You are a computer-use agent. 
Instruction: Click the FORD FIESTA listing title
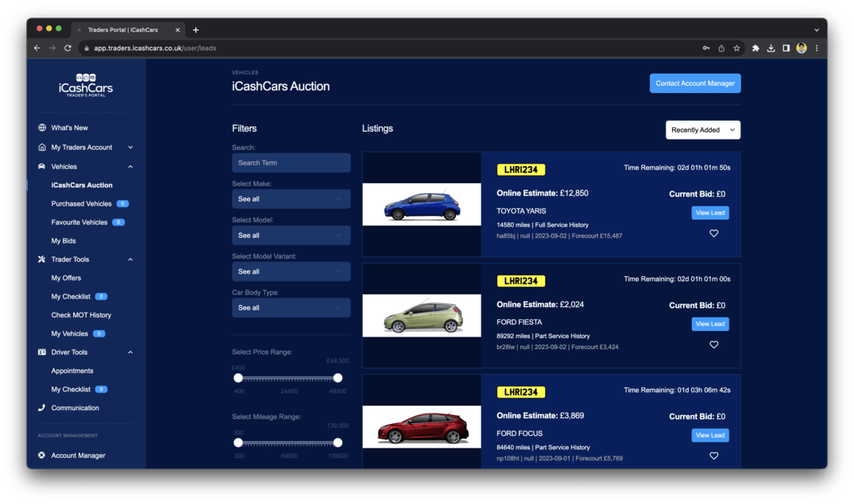pos(519,322)
